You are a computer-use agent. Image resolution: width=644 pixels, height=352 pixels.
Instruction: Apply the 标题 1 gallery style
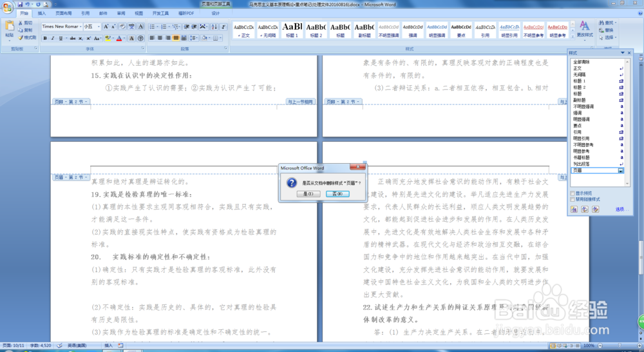pyautogui.click(x=292, y=30)
